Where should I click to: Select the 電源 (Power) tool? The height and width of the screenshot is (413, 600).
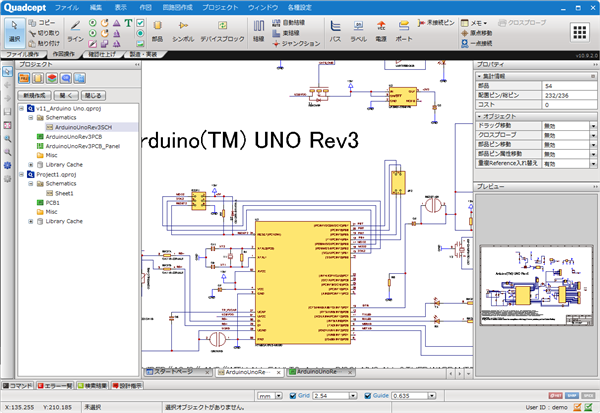tap(381, 31)
